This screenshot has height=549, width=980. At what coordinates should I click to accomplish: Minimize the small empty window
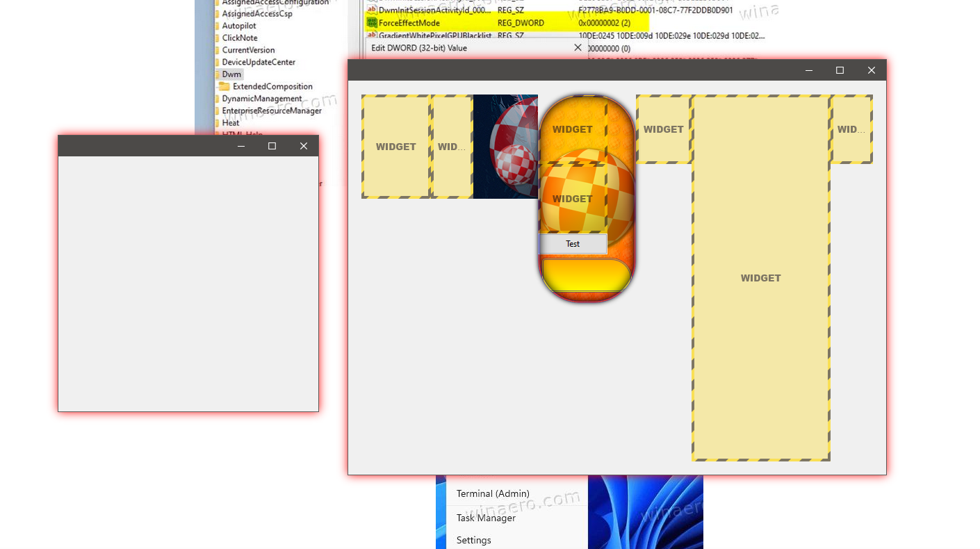coord(241,146)
